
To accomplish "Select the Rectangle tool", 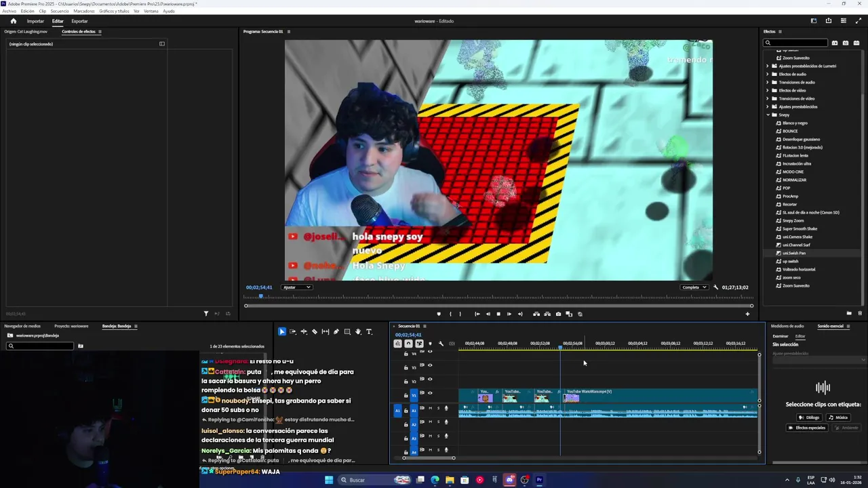I will coord(347,331).
